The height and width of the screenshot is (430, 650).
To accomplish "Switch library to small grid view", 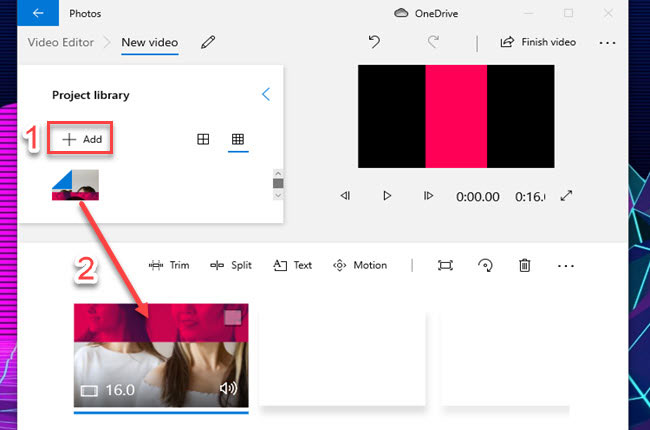I will point(238,139).
